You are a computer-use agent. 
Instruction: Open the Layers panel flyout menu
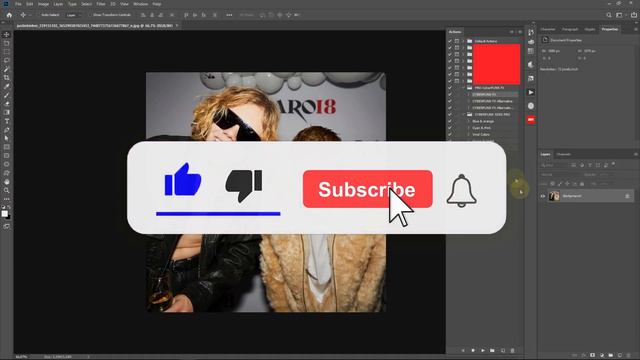coord(636,154)
